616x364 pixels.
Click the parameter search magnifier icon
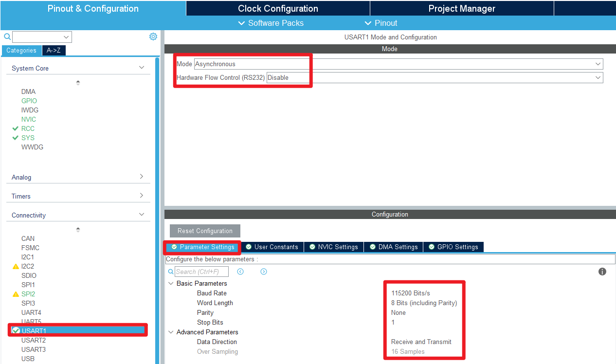[171, 272]
